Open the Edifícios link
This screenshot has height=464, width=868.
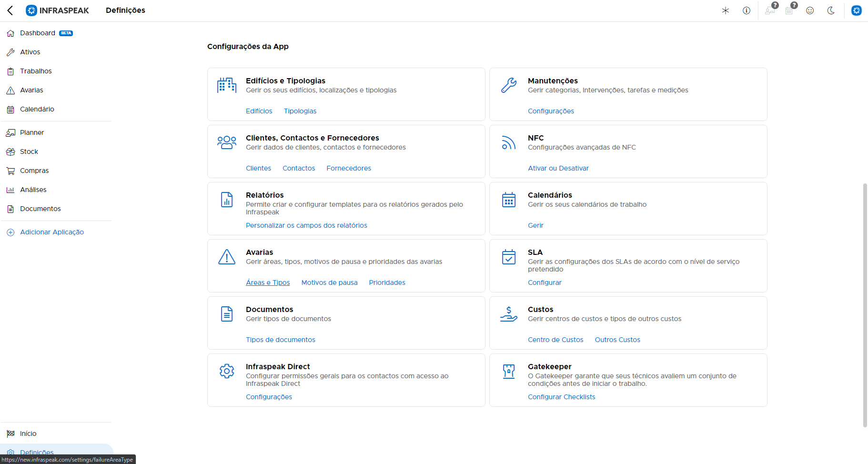259,111
